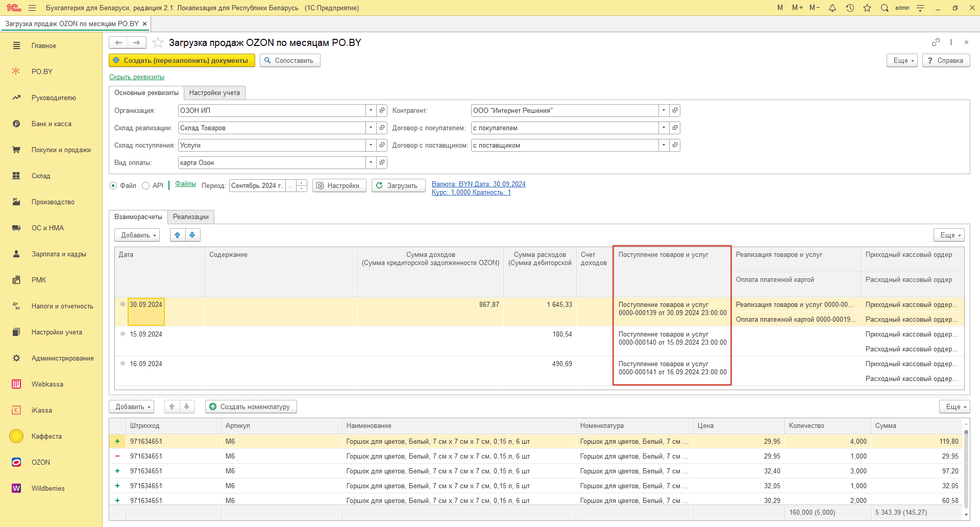
Task: Click the notifications bell icon
Action: 832,8
